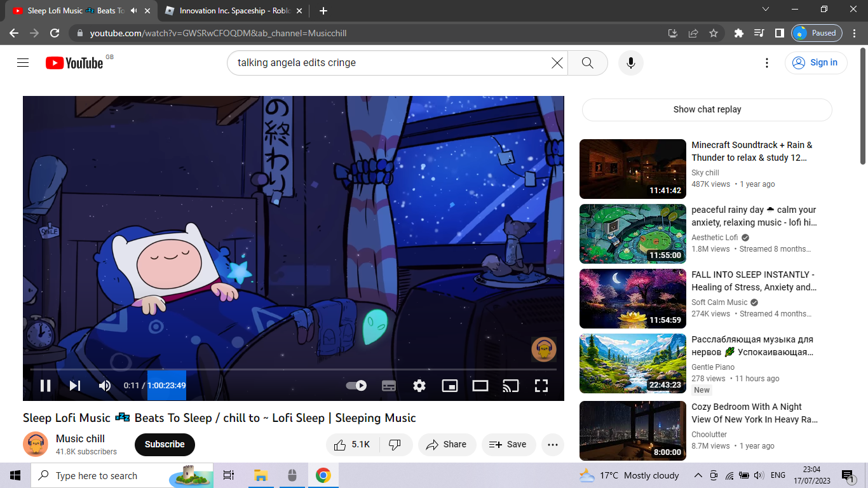Share this video

coord(447,444)
